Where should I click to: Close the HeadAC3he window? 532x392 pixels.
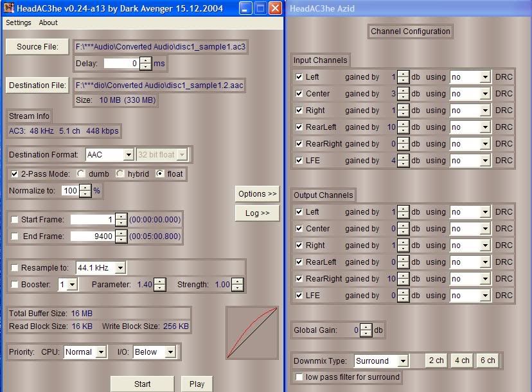[x=275, y=8]
